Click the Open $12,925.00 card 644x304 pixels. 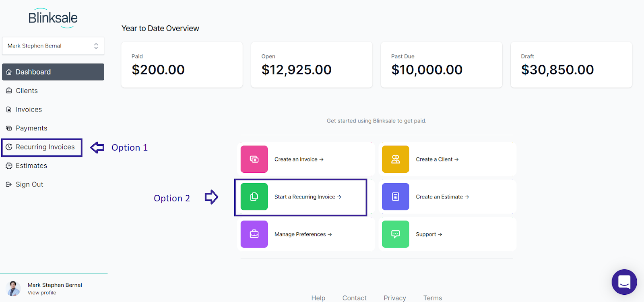(312, 65)
